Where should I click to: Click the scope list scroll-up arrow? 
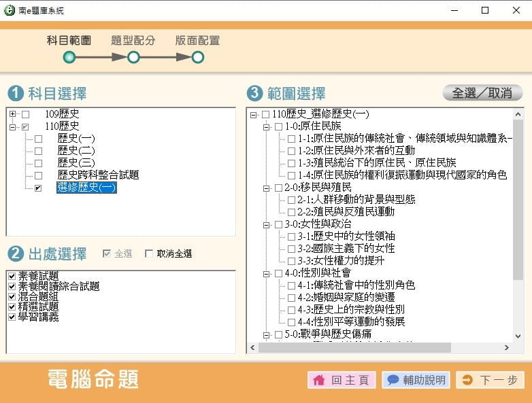518,115
